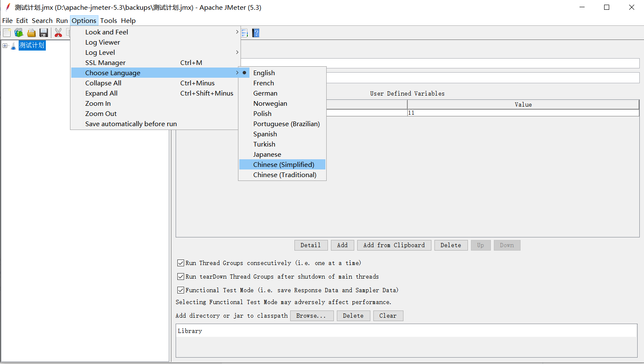Expand the Choose Language submenu
This screenshot has height=364, width=644.
click(x=156, y=73)
